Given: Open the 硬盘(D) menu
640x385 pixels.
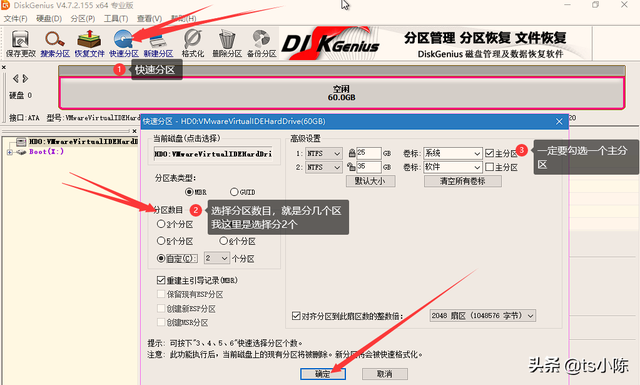Looking at the screenshot, I should pyautogui.click(x=49, y=18).
